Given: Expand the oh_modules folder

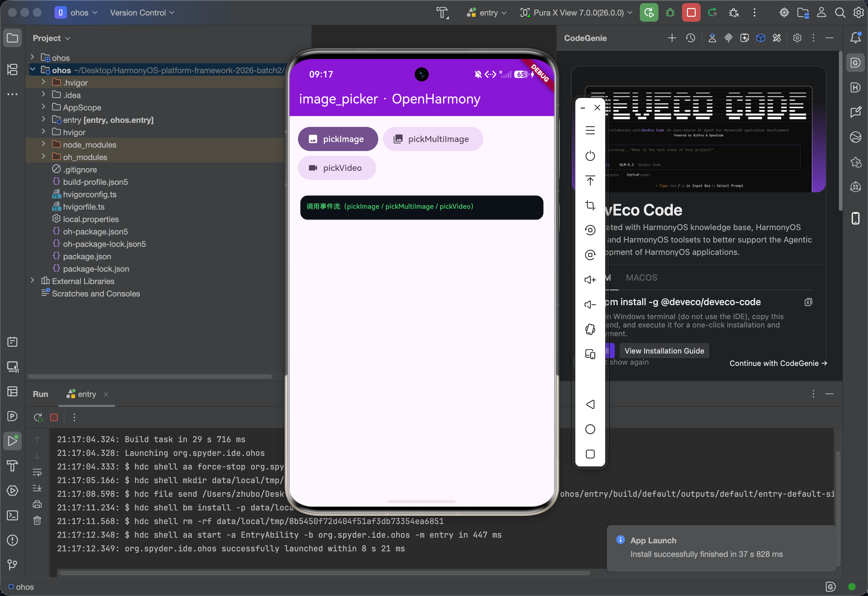Looking at the screenshot, I should coord(43,156).
